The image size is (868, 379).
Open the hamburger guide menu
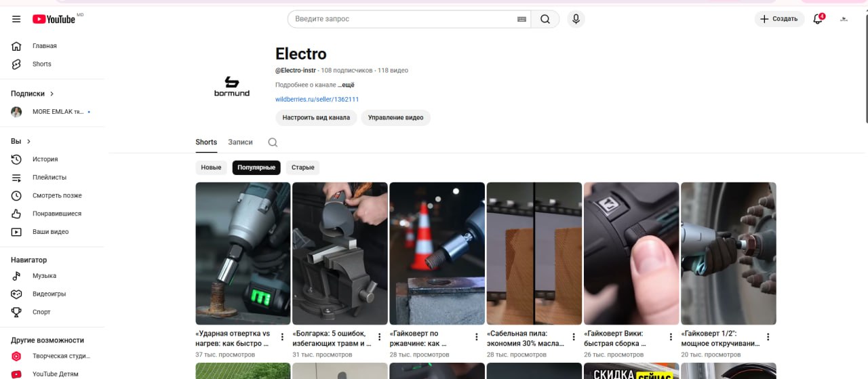(16, 19)
